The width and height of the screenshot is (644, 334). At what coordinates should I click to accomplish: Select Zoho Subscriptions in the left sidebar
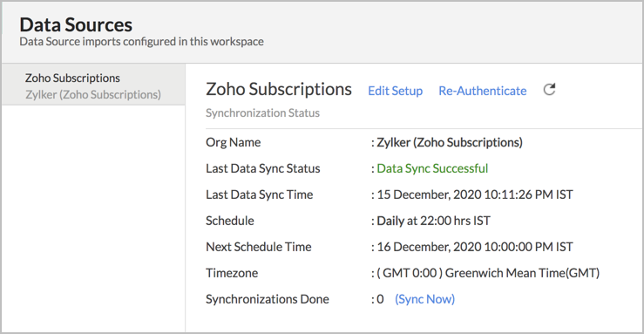72,78
